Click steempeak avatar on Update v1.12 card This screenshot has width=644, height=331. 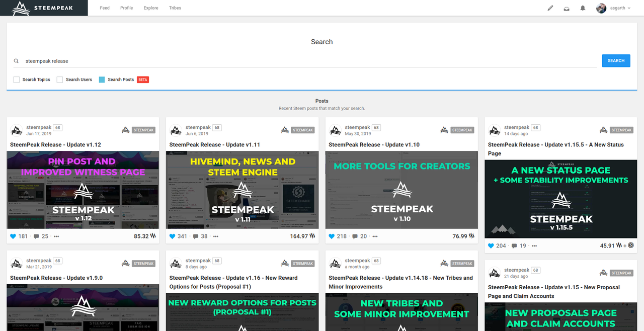click(17, 130)
